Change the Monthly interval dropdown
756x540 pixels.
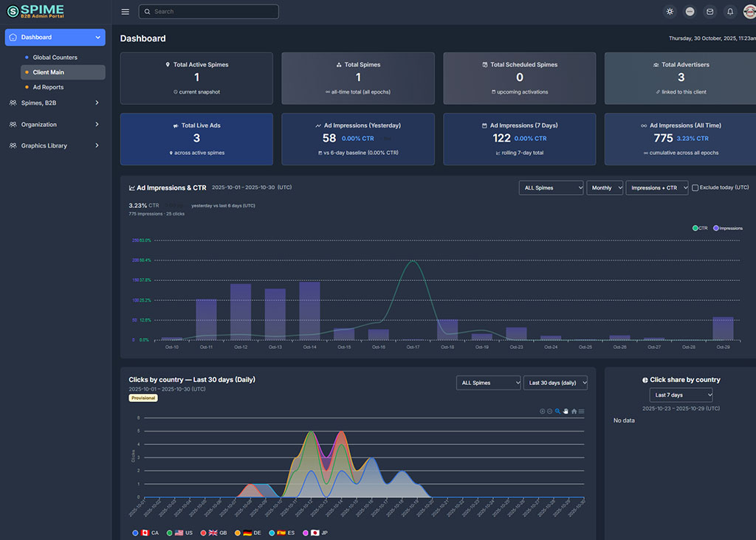605,187
